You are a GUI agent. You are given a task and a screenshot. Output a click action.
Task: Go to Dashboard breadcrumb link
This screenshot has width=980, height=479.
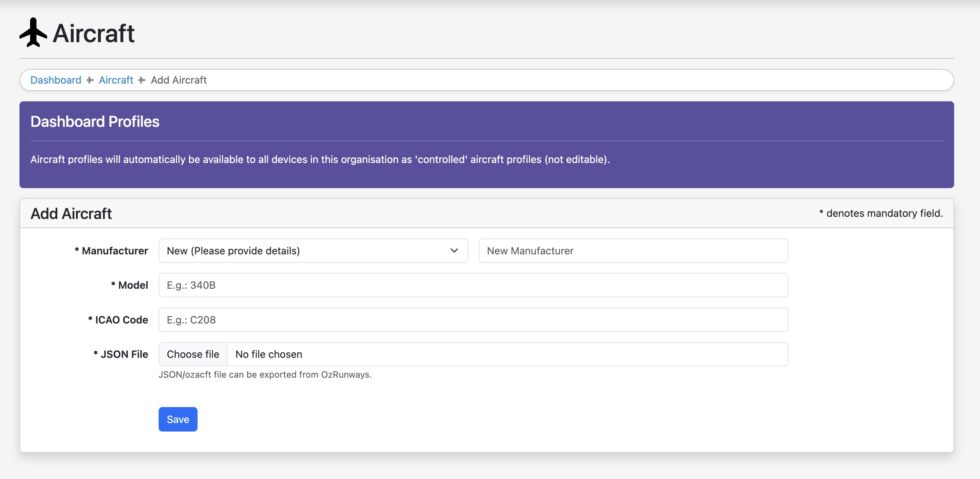pos(56,80)
